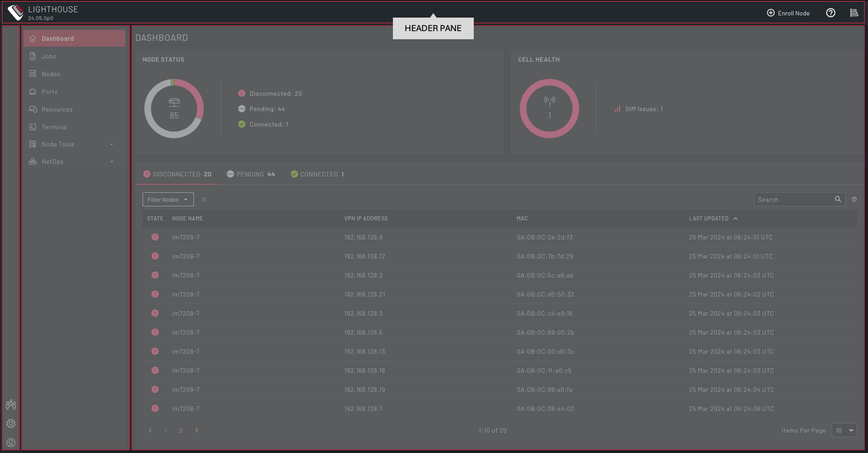Click the Search input field
The image size is (868, 453).
793,199
